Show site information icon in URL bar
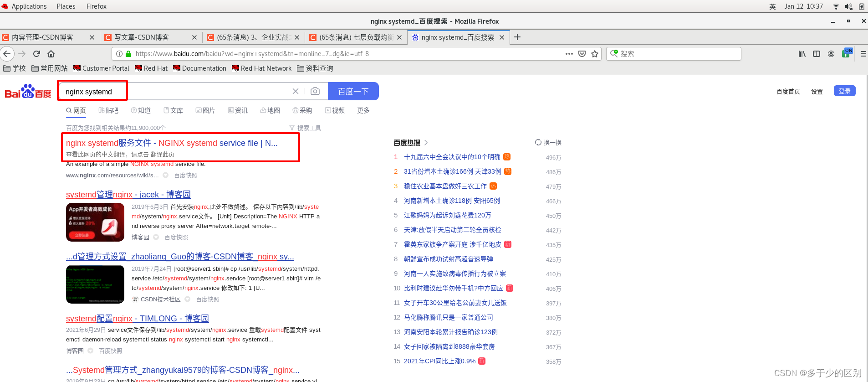The image size is (868, 382). (119, 54)
